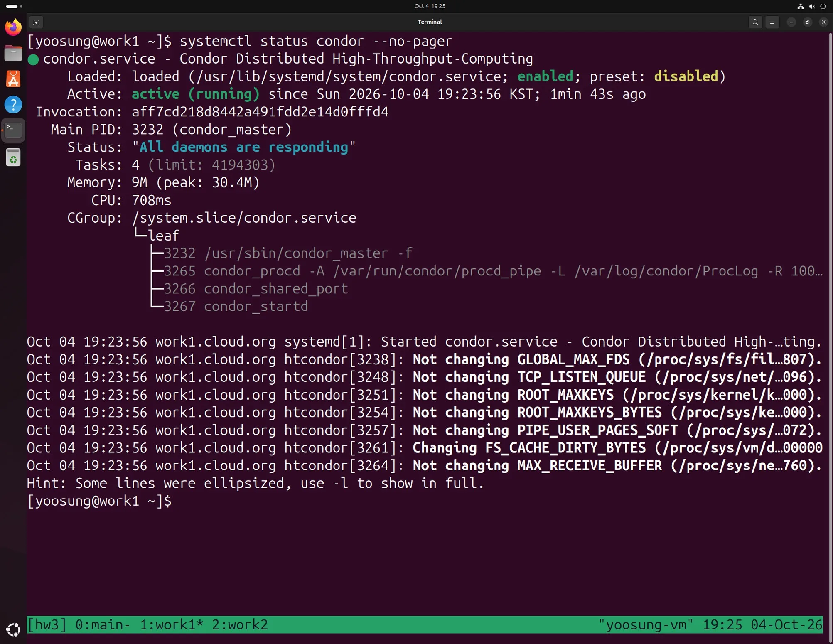833x644 pixels.
Task: Show applications via Ubuntu logo
Action: (x=13, y=629)
